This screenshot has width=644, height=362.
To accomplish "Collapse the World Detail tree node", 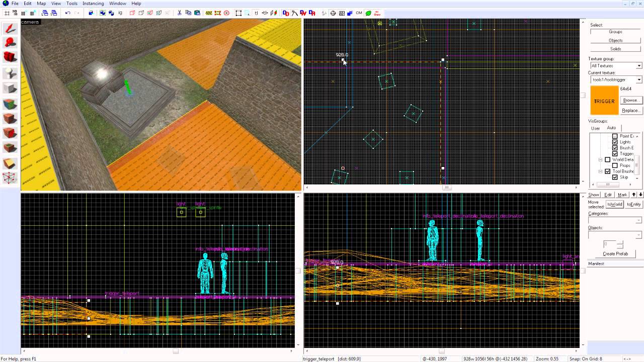I will pyautogui.click(x=600, y=160).
